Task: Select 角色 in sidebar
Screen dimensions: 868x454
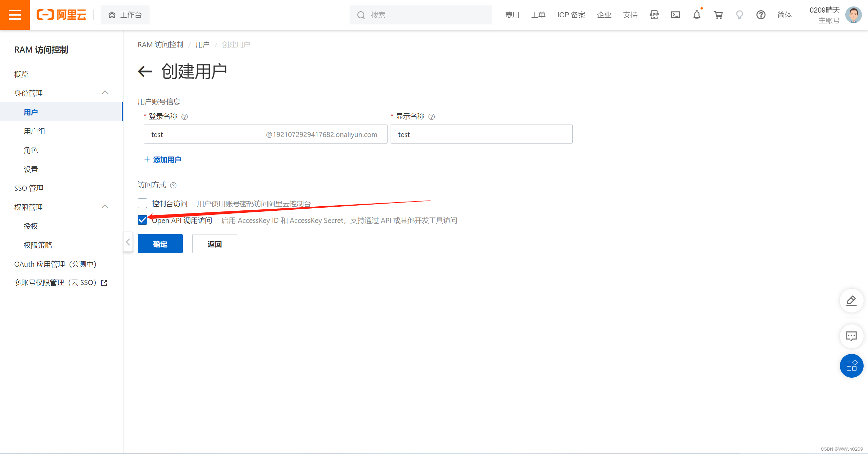Action: tap(31, 150)
